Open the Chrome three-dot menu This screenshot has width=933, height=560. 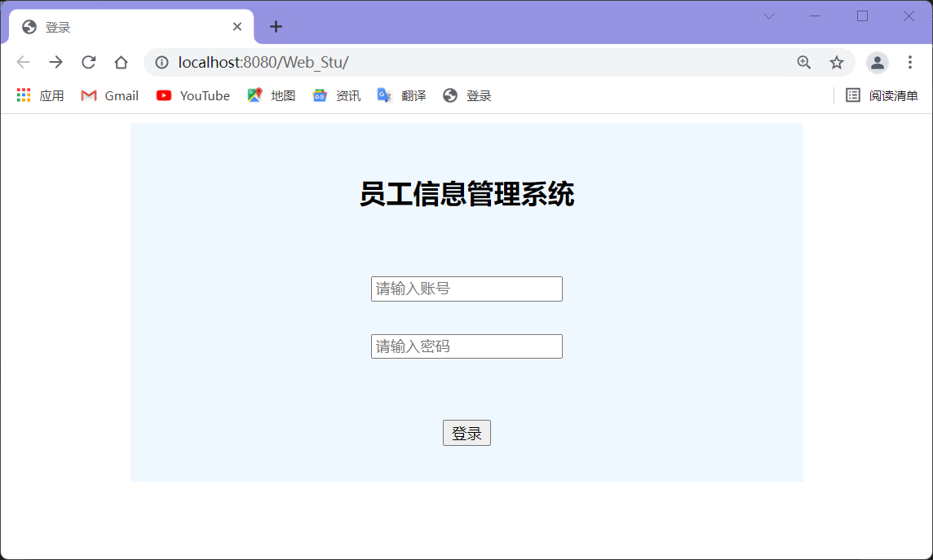(911, 62)
